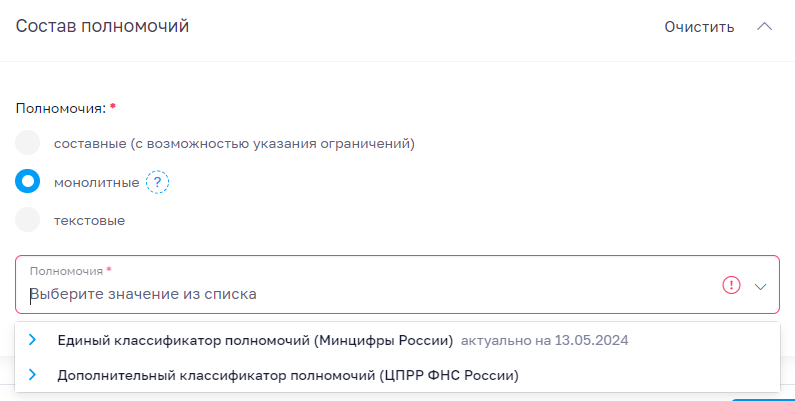
Task: Select the монолитные radio button circle
Action: click(27, 181)
